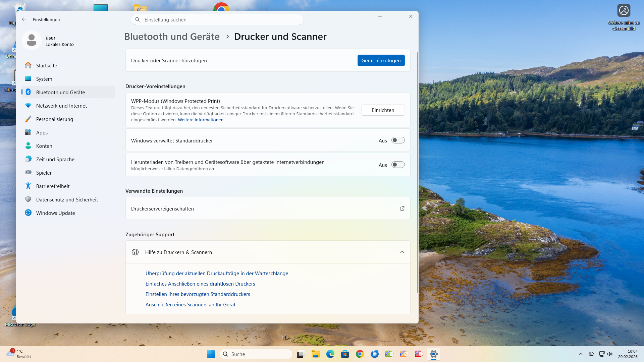Click the back arrow in Einstellungen header

tap(24, 19)
